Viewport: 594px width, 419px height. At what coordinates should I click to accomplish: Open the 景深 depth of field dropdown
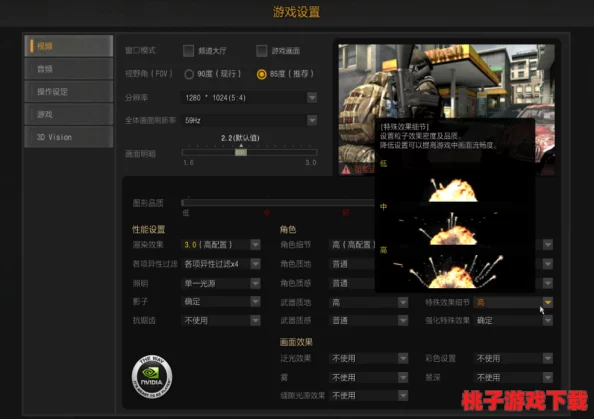(x=513, y=377)
